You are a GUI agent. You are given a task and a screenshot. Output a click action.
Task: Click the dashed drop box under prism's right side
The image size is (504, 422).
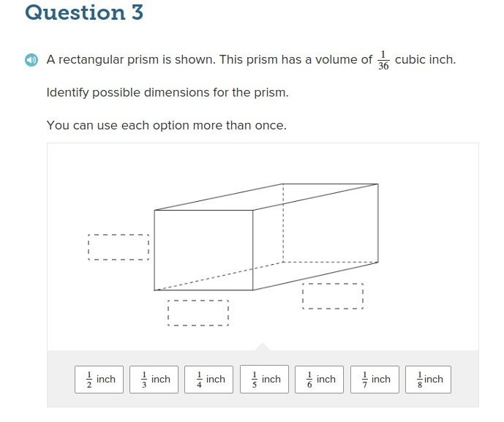[x=333, y=296]
